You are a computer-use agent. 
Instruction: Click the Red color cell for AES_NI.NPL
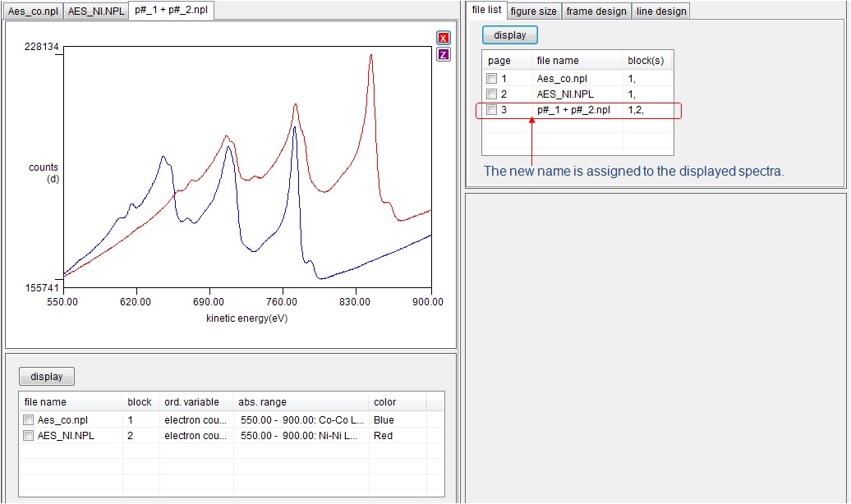point(384,436)
